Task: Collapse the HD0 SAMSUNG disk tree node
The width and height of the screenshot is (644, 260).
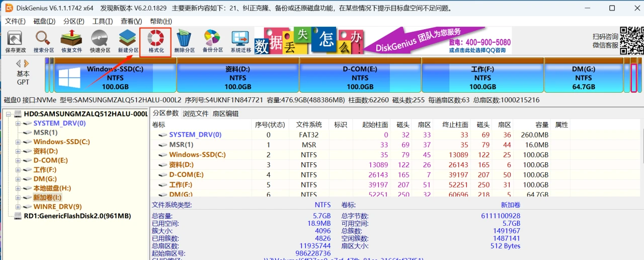Action: [8, 114]
